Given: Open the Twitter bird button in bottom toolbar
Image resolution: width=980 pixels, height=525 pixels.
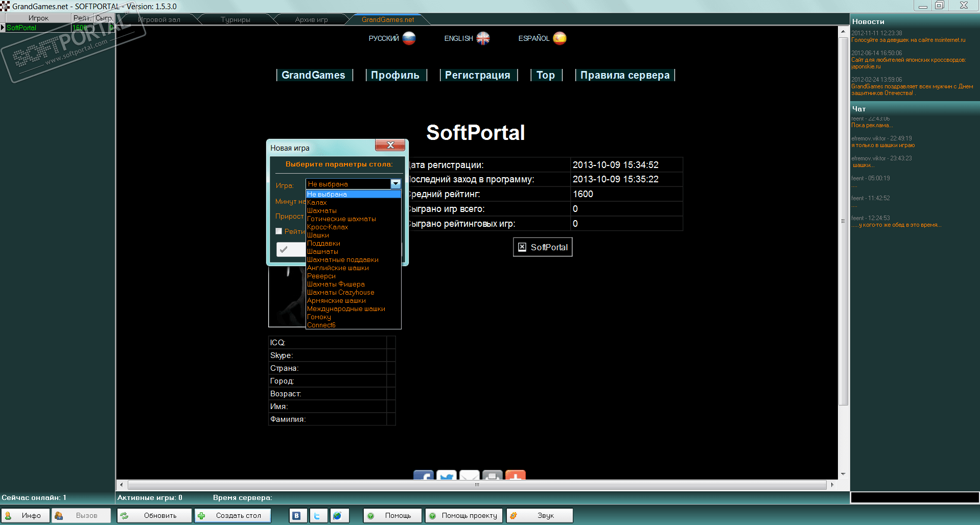Looking at the screenshot, I should [317, 516].
